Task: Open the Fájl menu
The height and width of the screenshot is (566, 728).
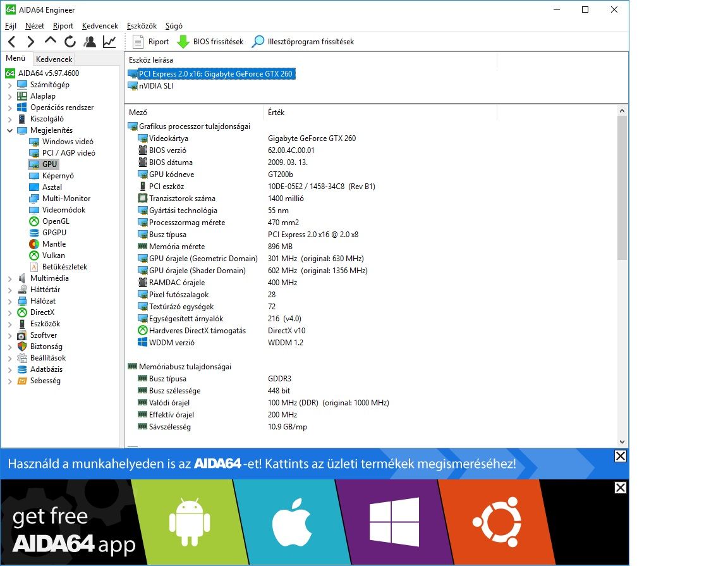Action: coord(11,26)
